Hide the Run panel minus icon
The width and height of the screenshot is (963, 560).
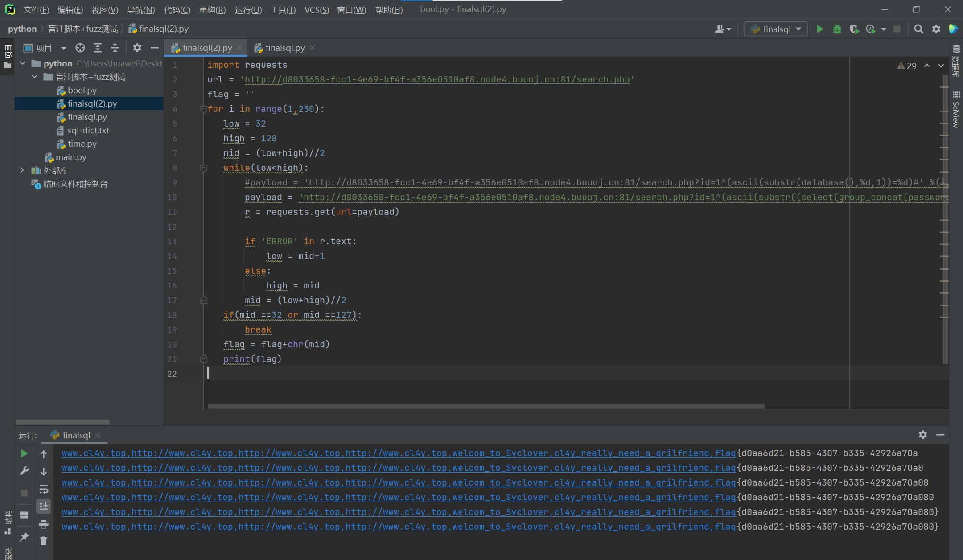(940, 435)
